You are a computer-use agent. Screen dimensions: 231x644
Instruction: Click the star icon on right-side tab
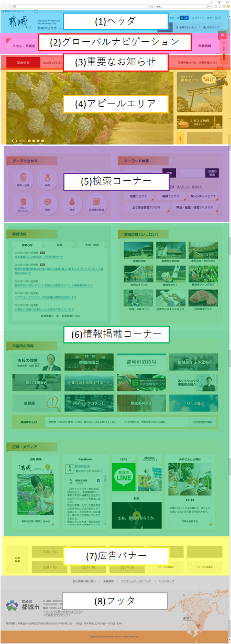click(x=223, y=35)
